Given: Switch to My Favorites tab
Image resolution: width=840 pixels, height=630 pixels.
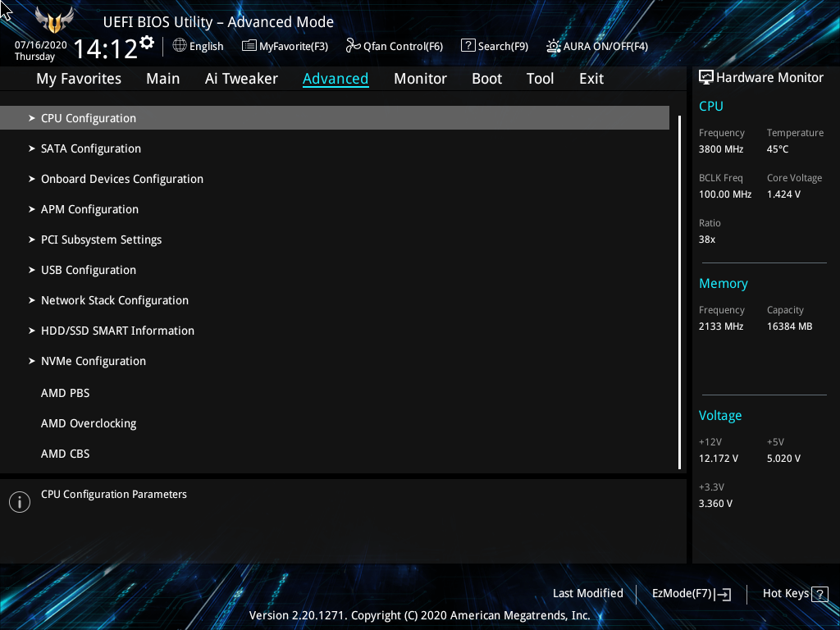Looking at the screenshot, I should tap(79, 79).
